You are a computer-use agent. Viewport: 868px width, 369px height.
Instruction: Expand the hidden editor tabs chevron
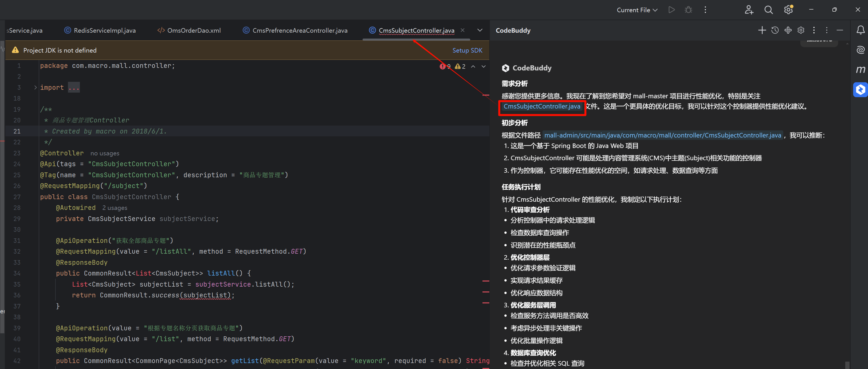tap(479, 30)
